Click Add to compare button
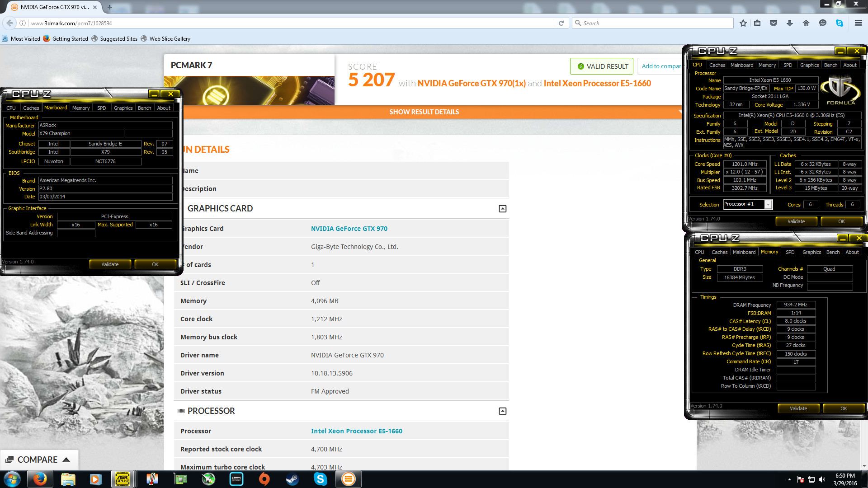Screen dimensions: 868x488 660,66
